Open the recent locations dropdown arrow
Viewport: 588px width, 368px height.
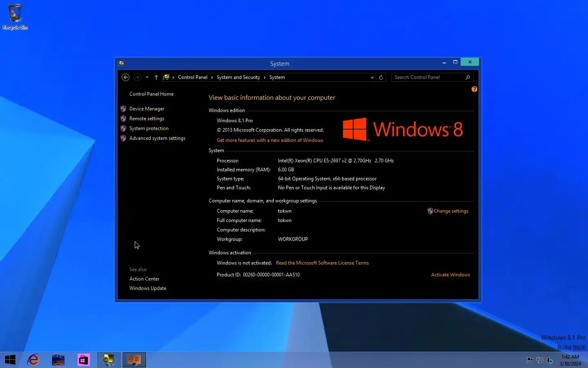tap(147, 77)
